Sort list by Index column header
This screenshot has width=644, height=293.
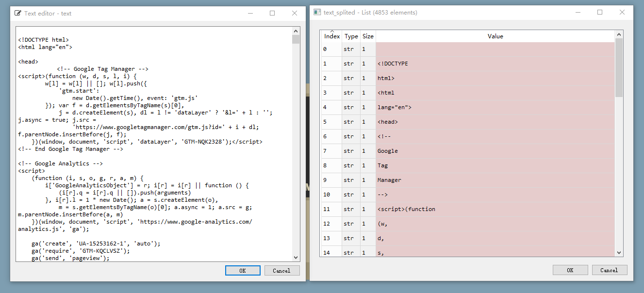[x=332, y=36]
